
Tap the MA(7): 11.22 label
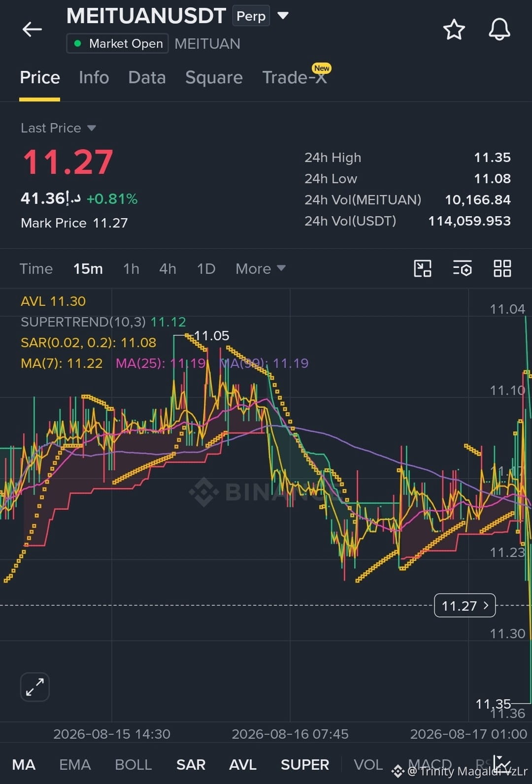[62, 363]
